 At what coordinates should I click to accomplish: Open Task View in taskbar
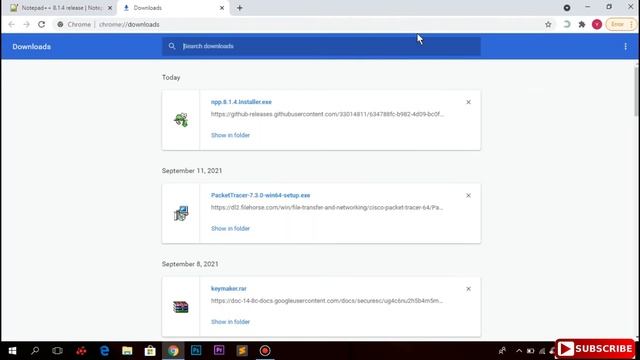(x=58, y=351)
